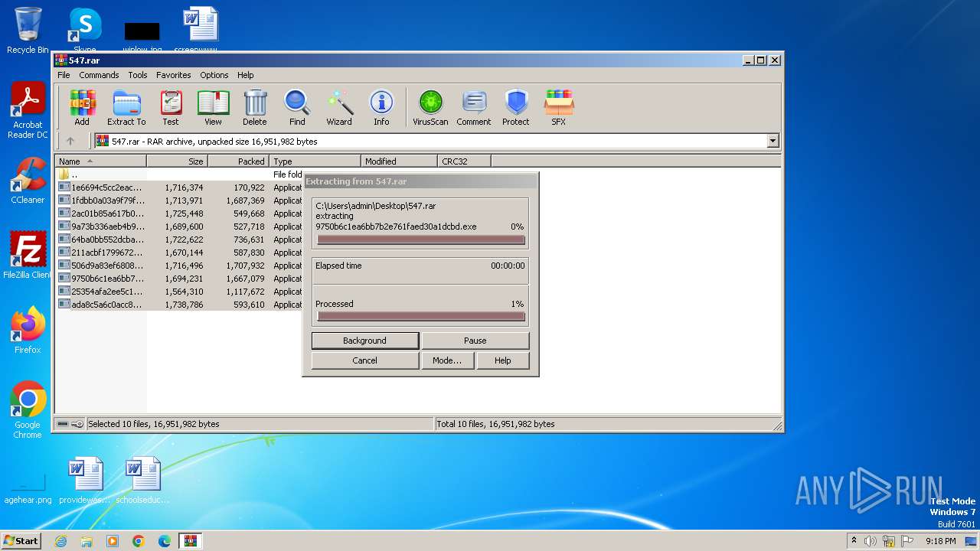Screen dimensions: 980x551
Task: Click the Background button
Action: pos(365,341)
